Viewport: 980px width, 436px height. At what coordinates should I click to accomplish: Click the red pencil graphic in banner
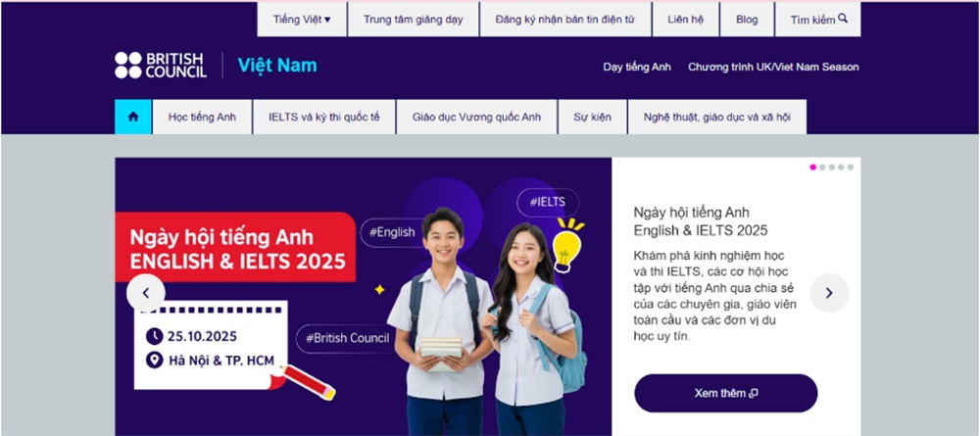(x=308, y=382)
